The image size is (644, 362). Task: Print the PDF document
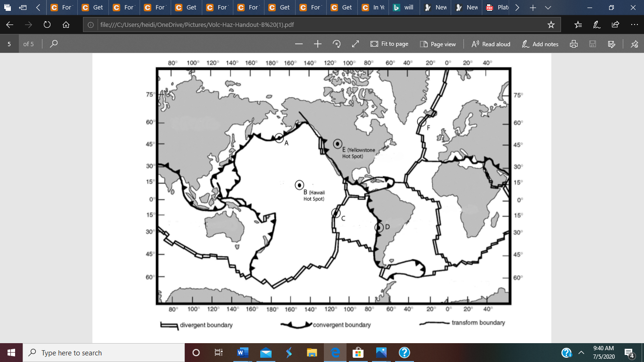(x=573, y=43)
